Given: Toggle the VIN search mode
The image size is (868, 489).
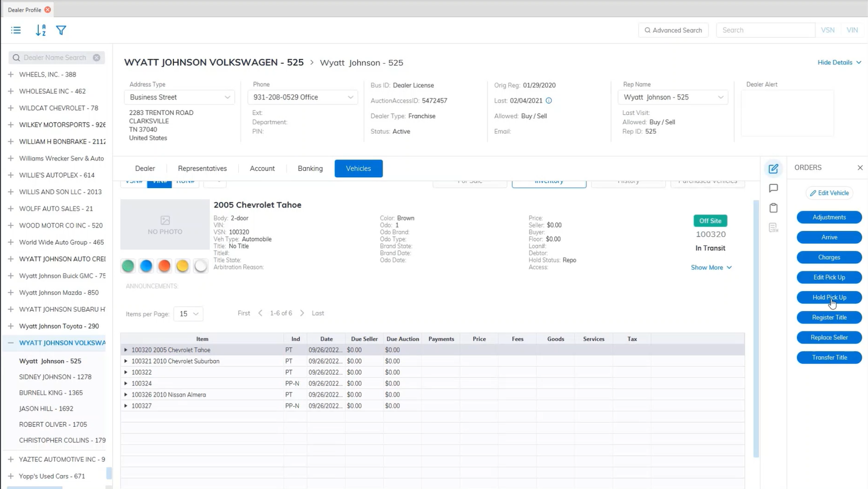Looking at the screenshot, I should tap(852, 30).
